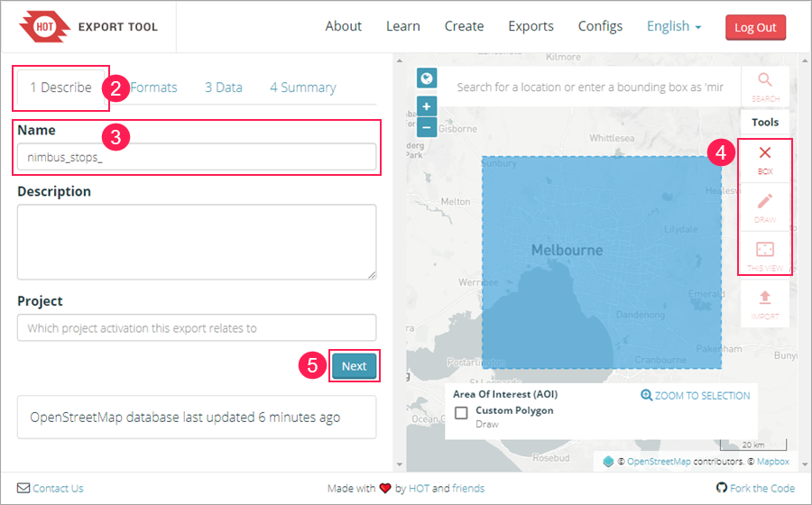Click the form panel scrollbar down arrow
The image size is (812, 505).
(x=400, y=464)
